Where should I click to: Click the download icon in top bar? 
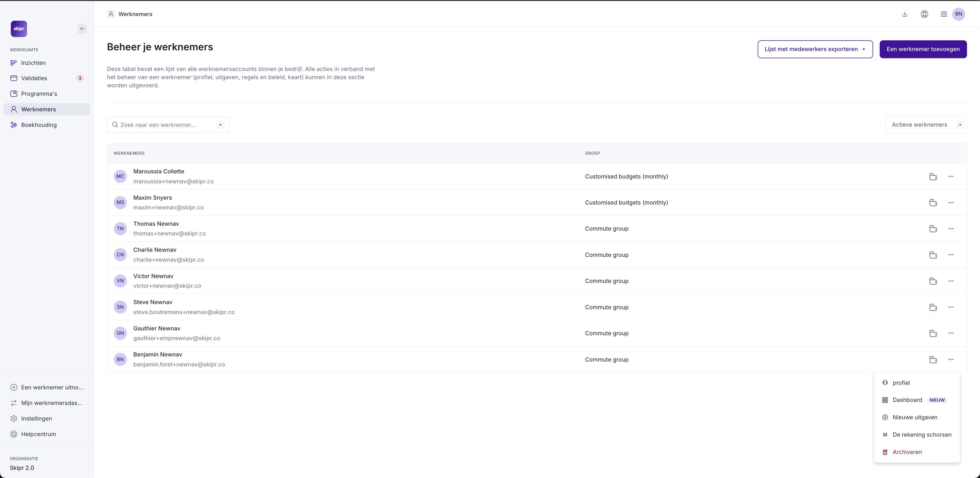click(905, 14)
